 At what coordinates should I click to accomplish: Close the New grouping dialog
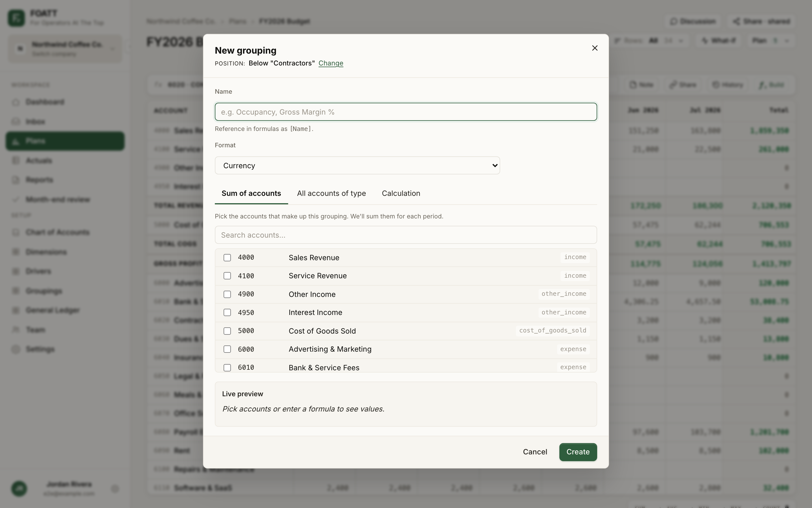[x=595, y=48]
